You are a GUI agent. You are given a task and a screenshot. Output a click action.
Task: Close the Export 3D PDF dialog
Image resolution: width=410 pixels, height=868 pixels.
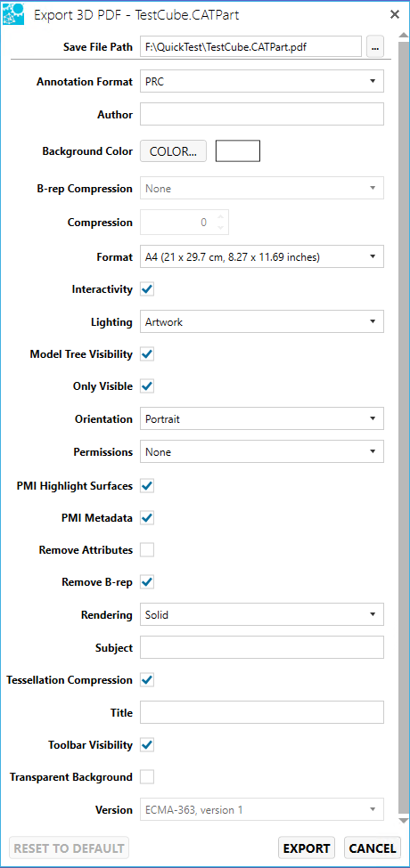click(395, 14)
